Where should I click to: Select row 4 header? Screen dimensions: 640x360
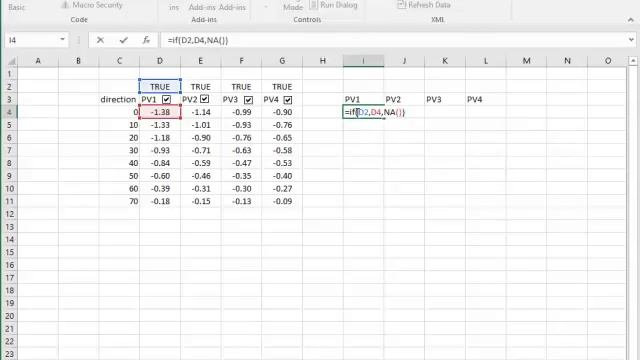click(x=9, y=112)
